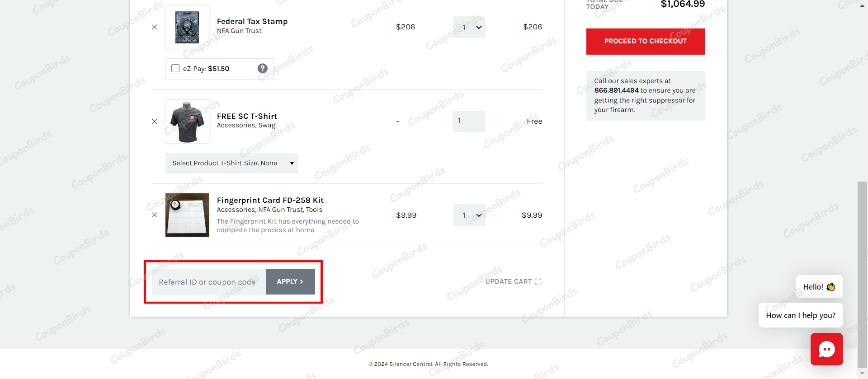Click Proceed to Checkout button
The image size is (868, 379).
[646, 42]
